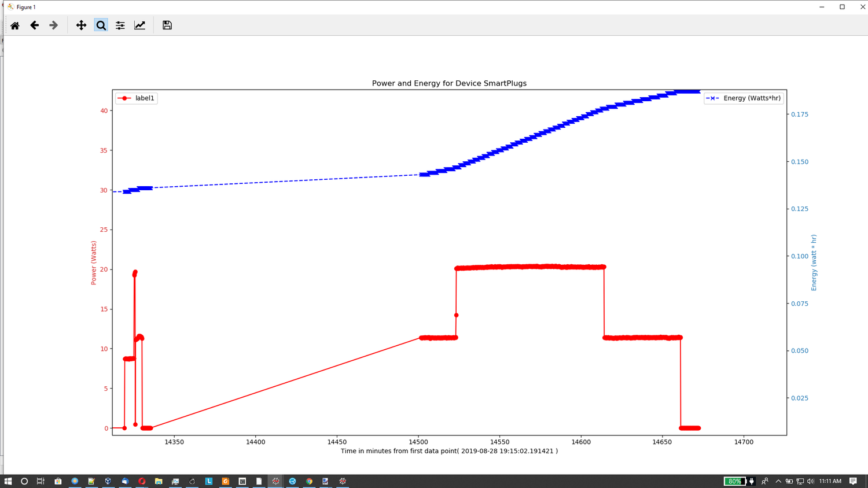
Task: Click the 11:11 AM taskbar clock
Action: pos(830,481)
